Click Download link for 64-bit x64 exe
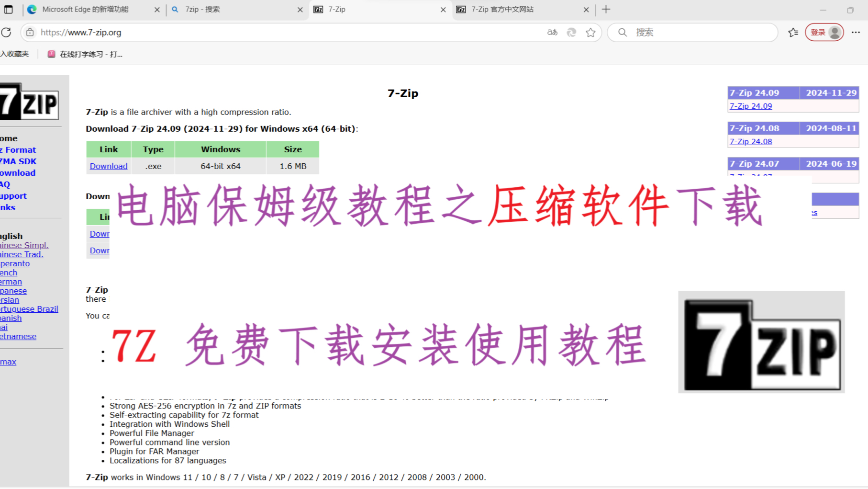 coord(109,166)
